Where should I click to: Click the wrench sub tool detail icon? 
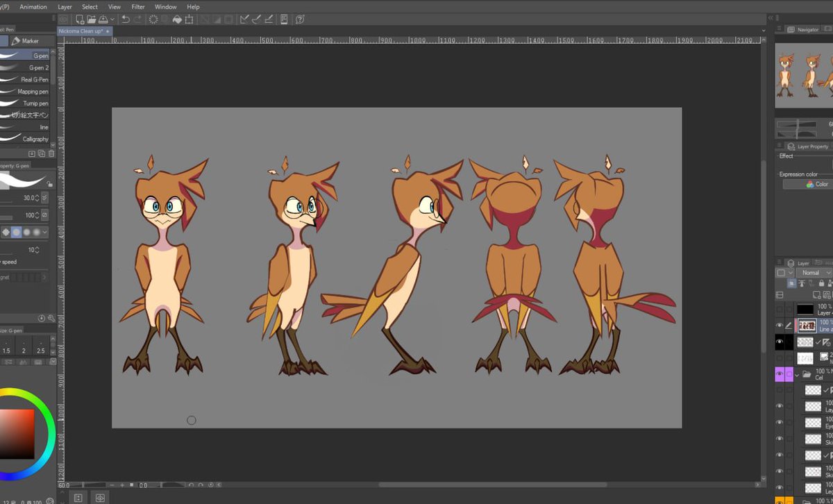tap(51, 317)
